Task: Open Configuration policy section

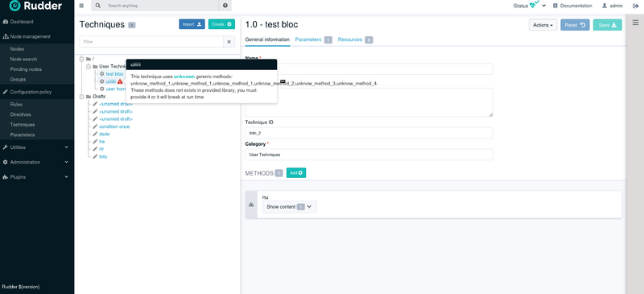Action: pyautogui.click(x=27, y=92)
